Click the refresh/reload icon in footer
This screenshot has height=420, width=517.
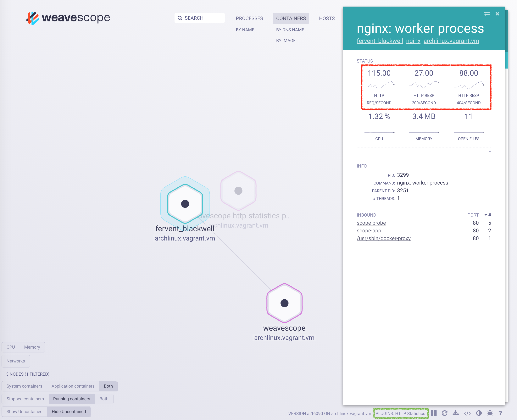point(444,413)
